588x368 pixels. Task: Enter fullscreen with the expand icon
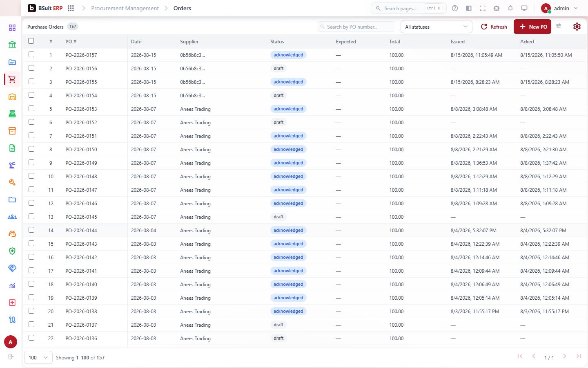pyautogui.click(x=483, y=8)
